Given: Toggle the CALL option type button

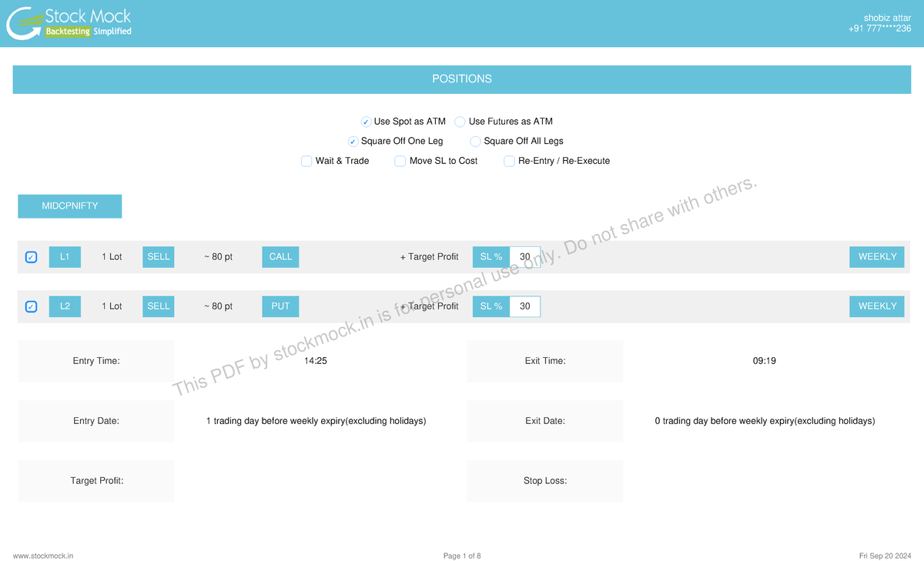Looking at the screenshot, I should click(x=280, y=257).
